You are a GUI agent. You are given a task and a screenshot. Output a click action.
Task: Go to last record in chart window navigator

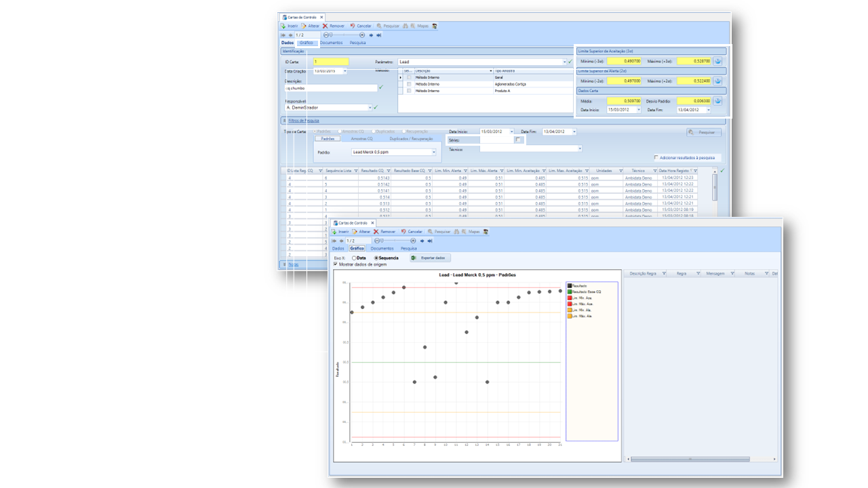click(x=430, y=241)
